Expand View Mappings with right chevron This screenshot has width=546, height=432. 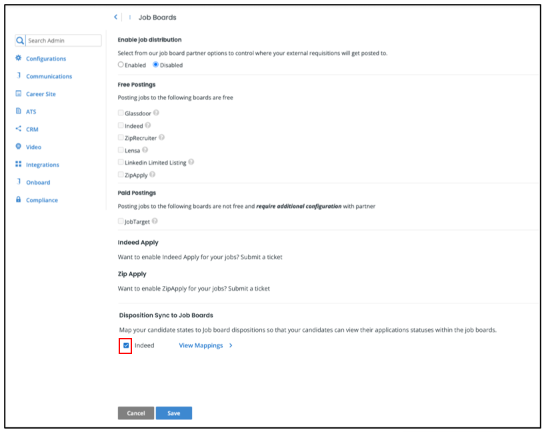(x=231, y=346)
